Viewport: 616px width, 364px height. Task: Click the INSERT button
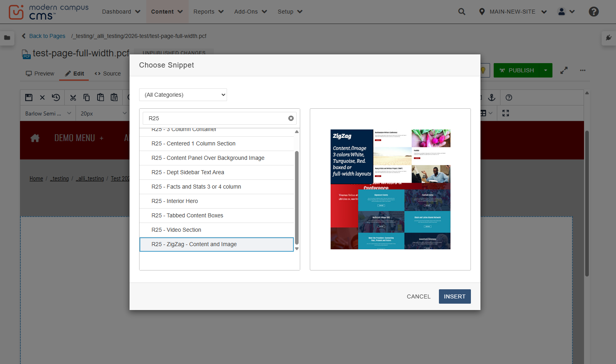[x=455, y=296]
